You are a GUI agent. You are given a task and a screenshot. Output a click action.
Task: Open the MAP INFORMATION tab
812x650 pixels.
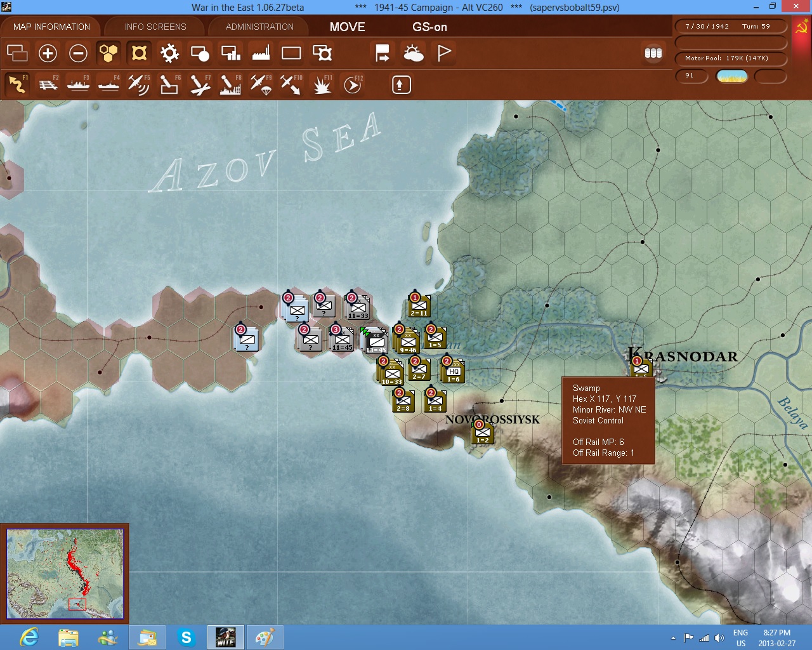tap(51, 27)
